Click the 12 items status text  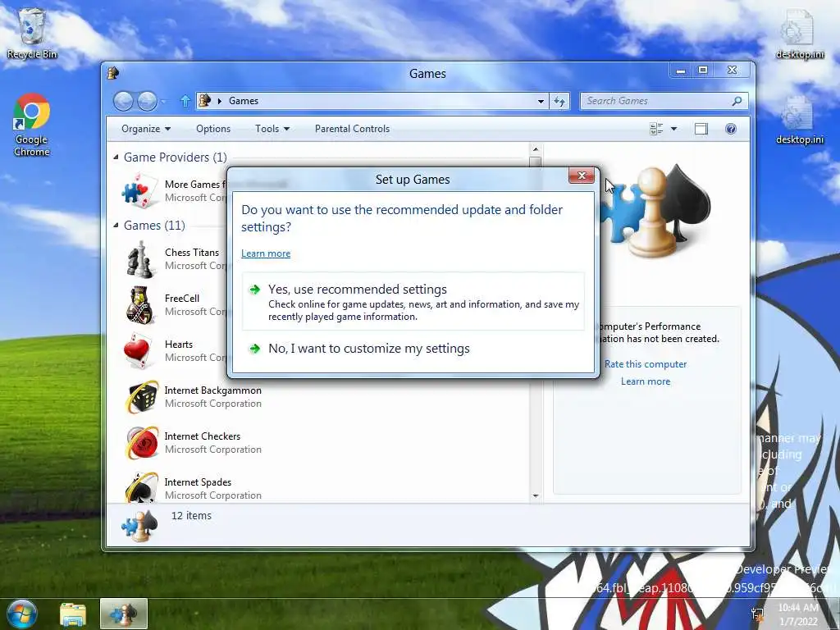(191, 516)
